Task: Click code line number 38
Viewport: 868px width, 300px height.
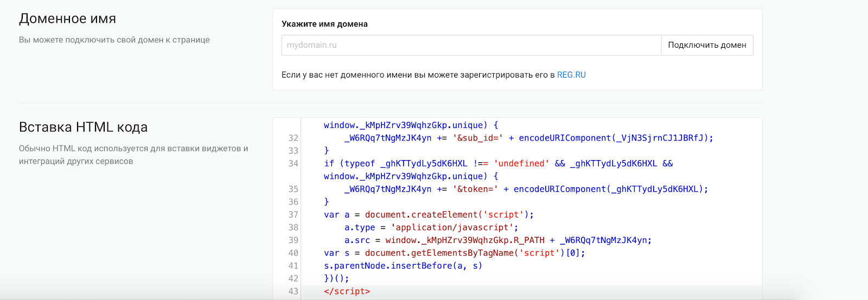Action: [293, 227]
